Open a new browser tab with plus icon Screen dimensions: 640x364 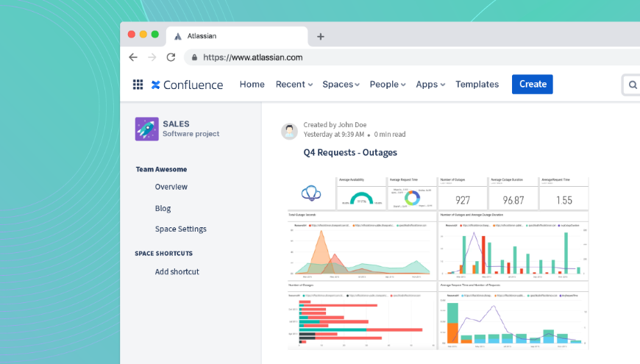(x=321, y=37)
